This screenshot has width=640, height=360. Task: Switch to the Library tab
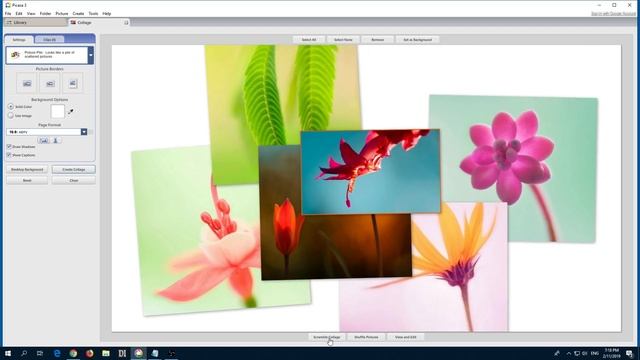click(35, 22)
